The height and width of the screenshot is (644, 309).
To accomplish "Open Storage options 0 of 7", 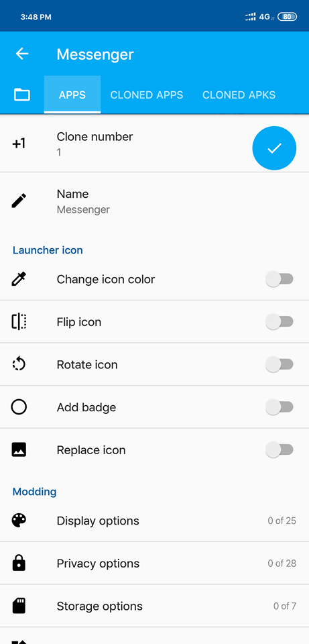I will point(154,606).
